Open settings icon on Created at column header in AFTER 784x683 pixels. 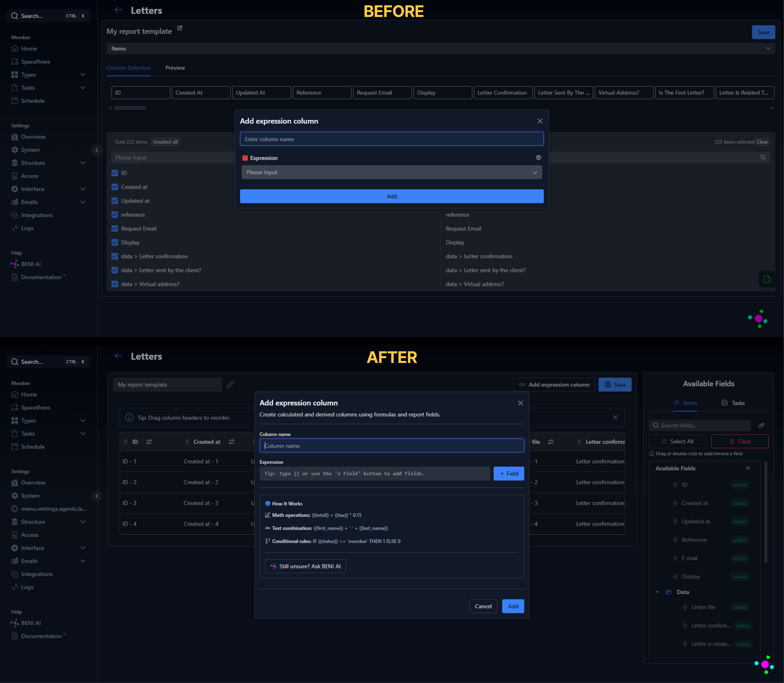[x=231, y=442]
